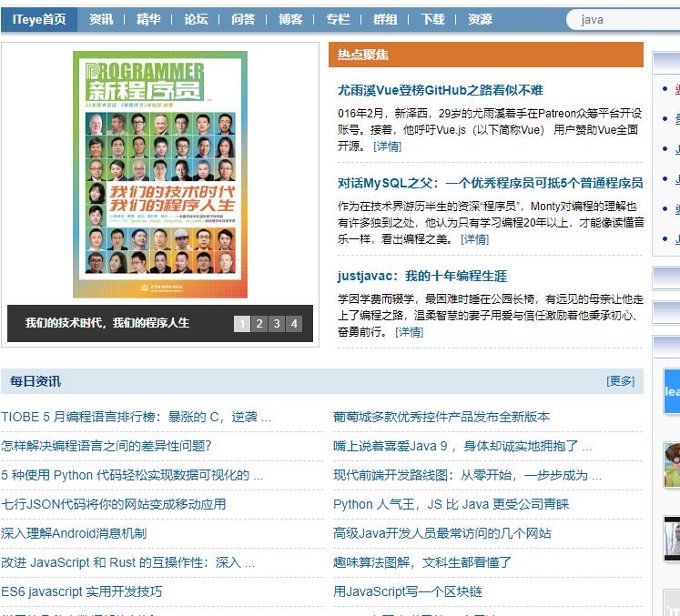680x616 pixels.
Task: Open TIOBE 5 月编程语言排行榜 news
Action: (136, 417)
